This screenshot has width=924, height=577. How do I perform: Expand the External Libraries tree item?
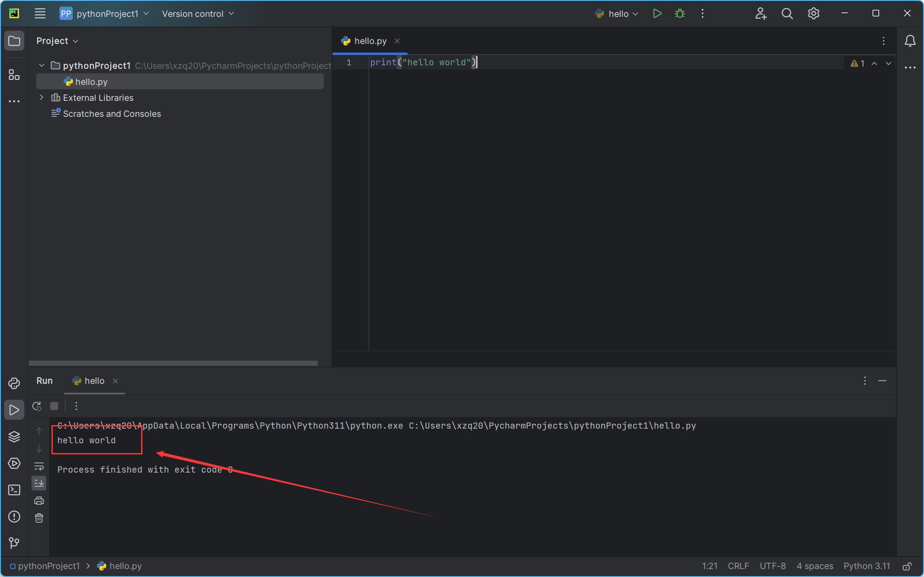[x=41, y=98]
